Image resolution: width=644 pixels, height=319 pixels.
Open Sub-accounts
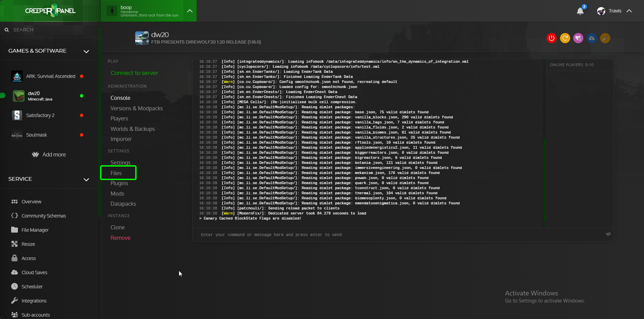point(36,315)
